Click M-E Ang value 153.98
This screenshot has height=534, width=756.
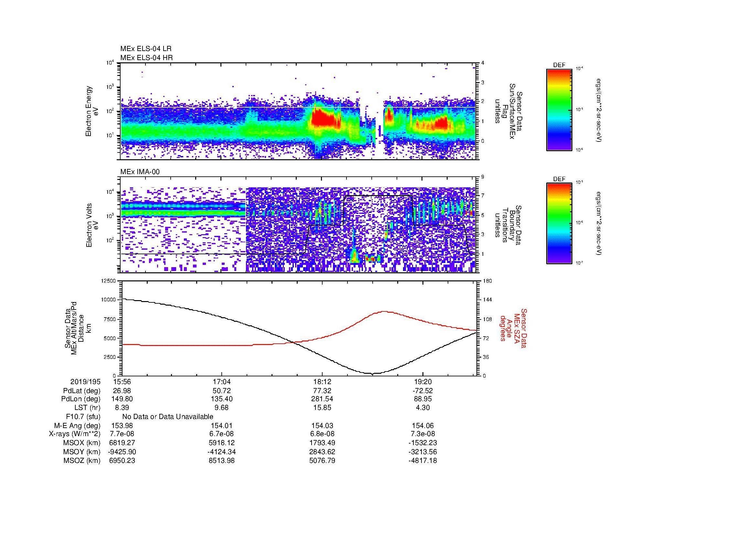coord(122,426)
